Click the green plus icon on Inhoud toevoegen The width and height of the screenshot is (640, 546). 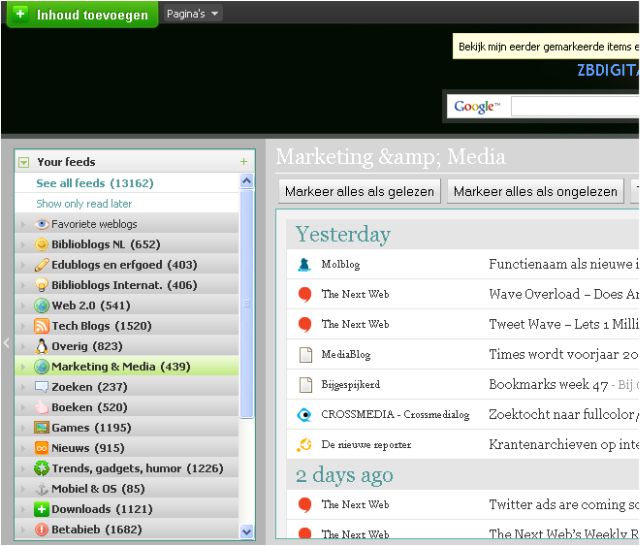[20, 13]
